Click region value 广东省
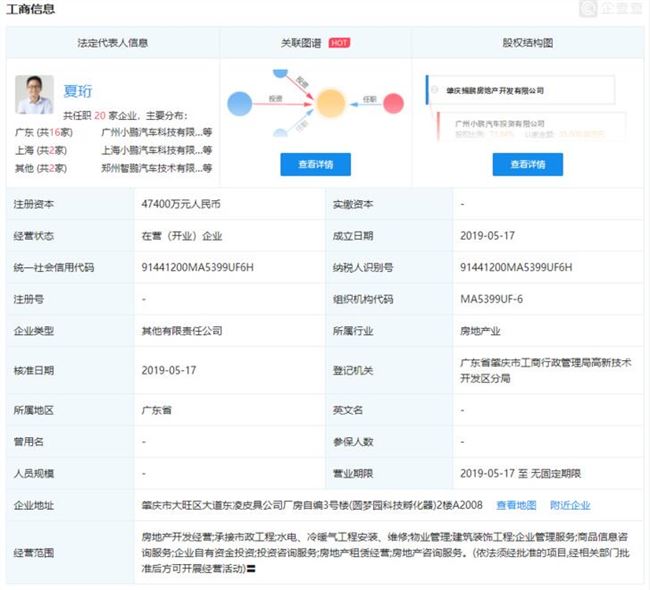This screenshot has height=590, width=650. 156,410
